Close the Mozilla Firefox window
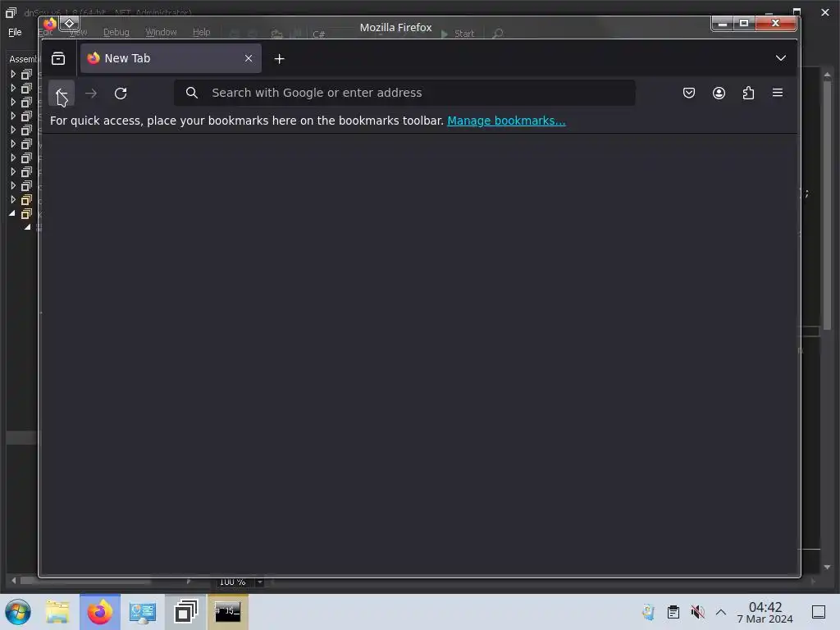840x630 pixels. tap(775, 24)
